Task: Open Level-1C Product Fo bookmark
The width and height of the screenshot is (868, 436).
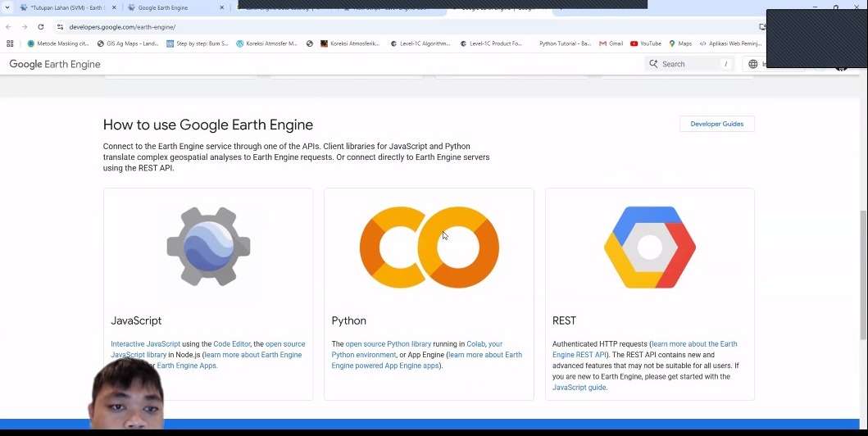Action: click(x=491, y=43)
